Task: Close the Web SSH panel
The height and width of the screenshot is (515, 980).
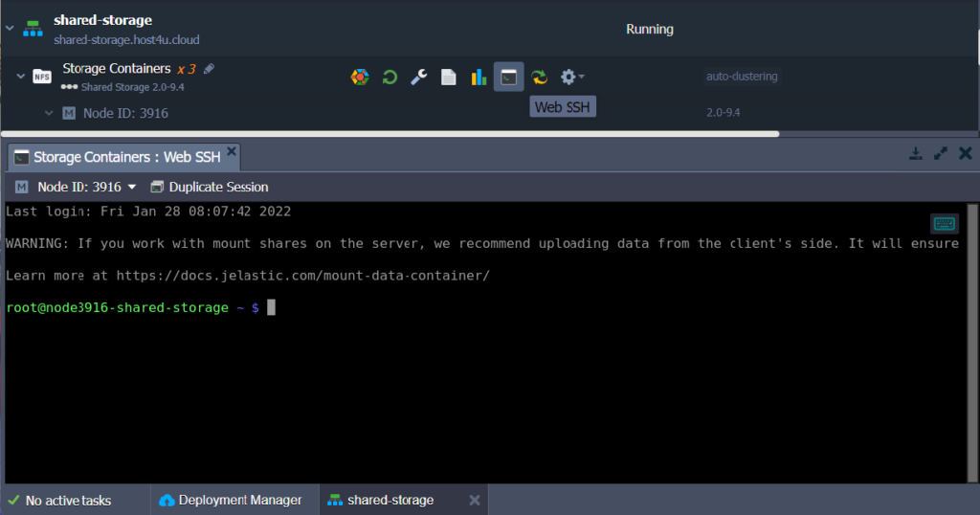Action: [966, 153]
